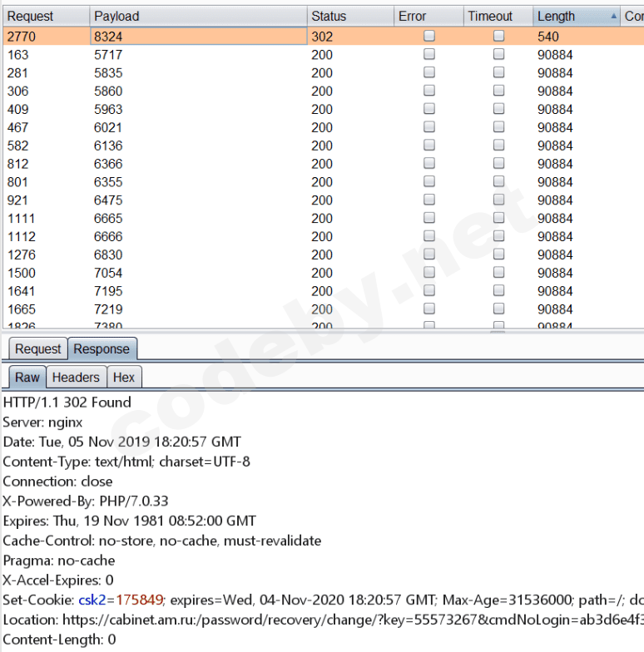Click payload value 7219
The image size is (644, 652).
108,309
